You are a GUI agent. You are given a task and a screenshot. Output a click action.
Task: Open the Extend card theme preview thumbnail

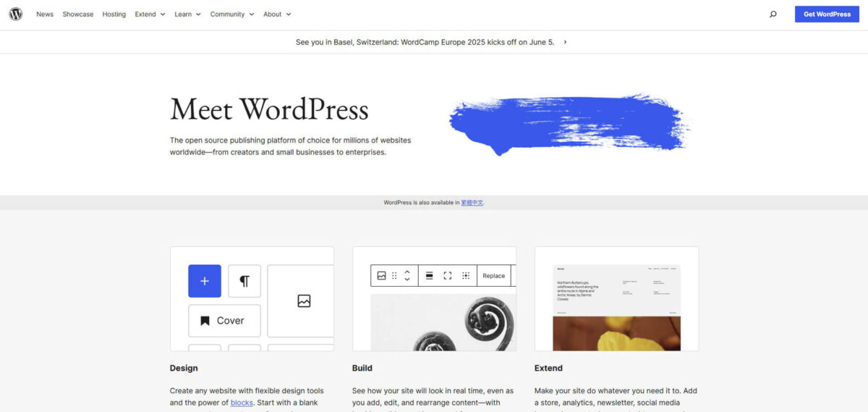pyautogui.click(x=616, y=299)
